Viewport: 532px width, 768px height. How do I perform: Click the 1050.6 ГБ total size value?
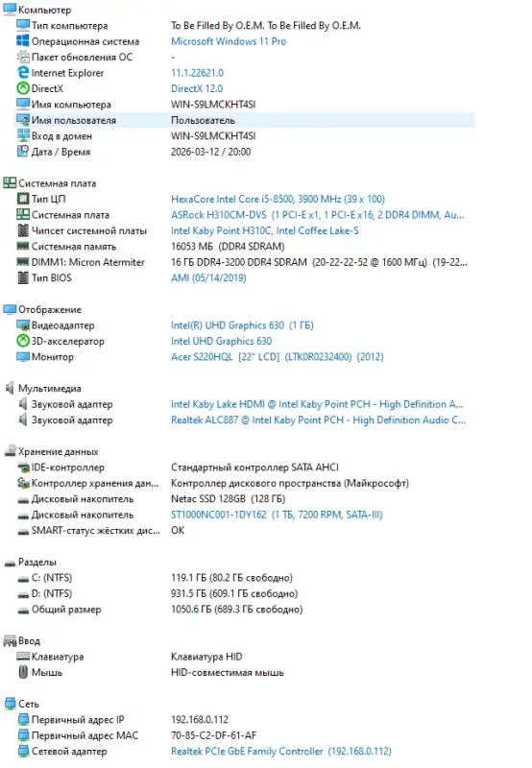(x=236, y=610)
